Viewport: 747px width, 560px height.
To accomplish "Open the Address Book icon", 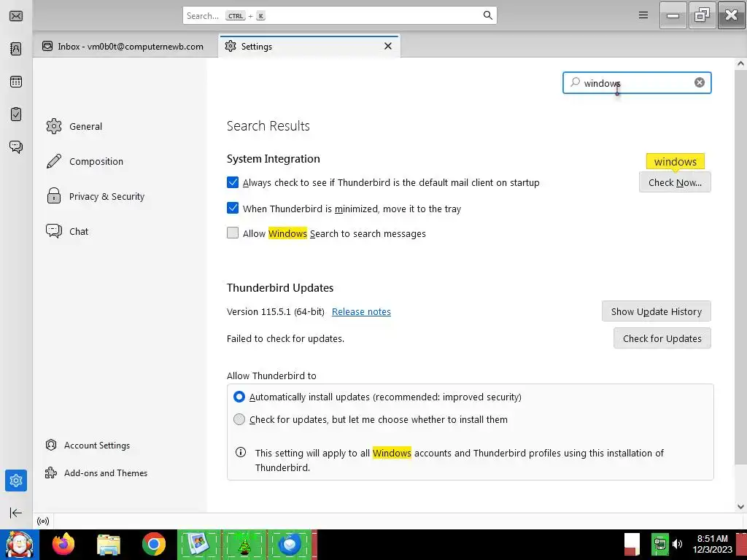I will tap(16, 49).
